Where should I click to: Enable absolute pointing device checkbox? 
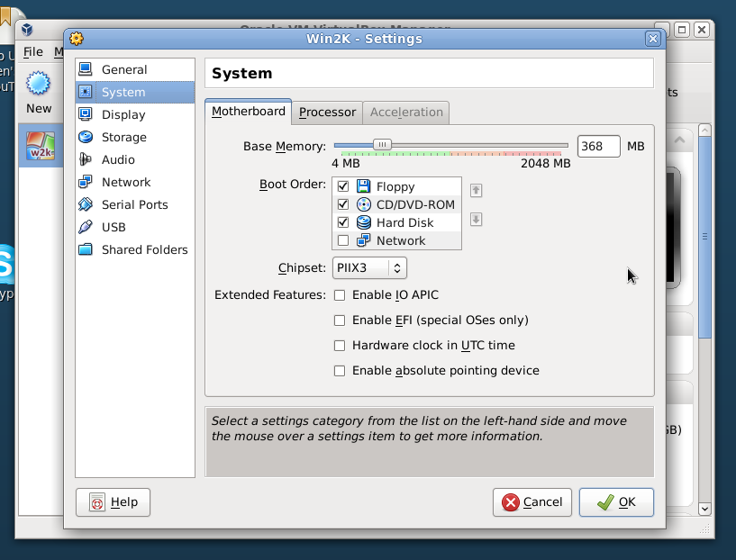click(x=340, y=371)
